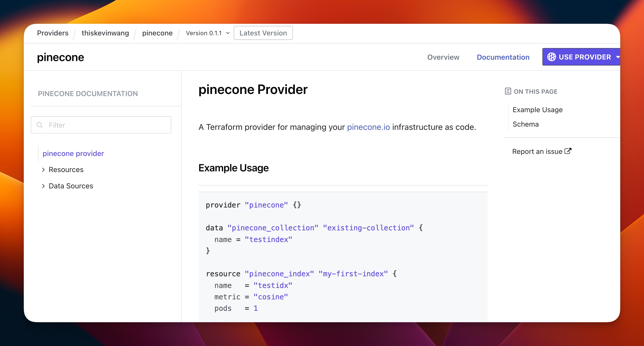Click "cosine" metric value in code
Screen dimensions: 644x346
[x=271, y=297]
